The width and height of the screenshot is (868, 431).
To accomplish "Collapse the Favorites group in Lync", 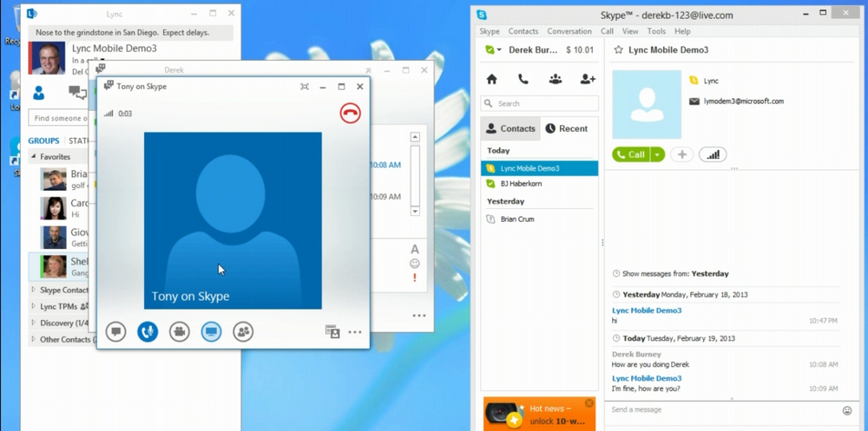I will [x=33, y=157].
